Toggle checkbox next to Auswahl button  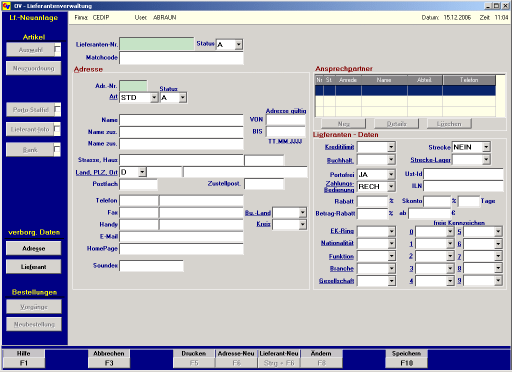(x=57, y=50)
